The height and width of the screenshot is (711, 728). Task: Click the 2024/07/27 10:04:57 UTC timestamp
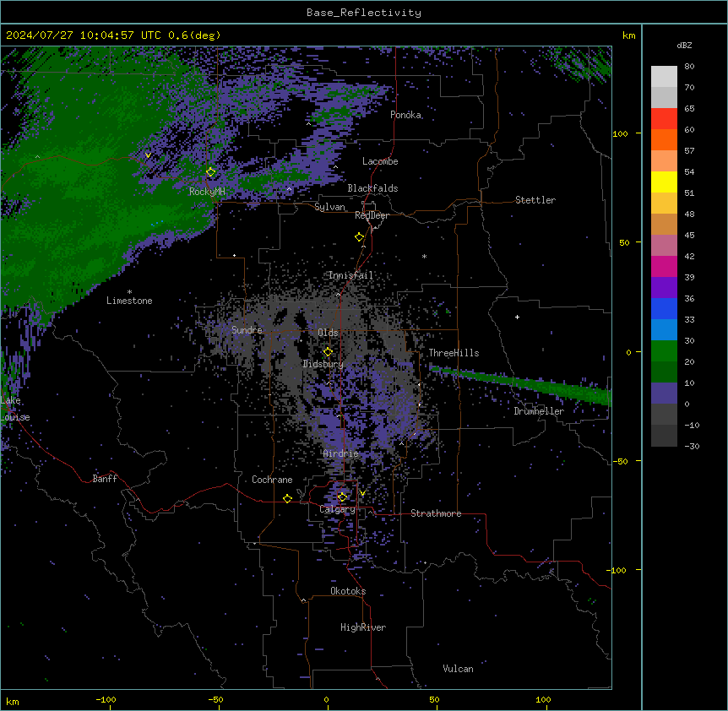coord(84,35)
